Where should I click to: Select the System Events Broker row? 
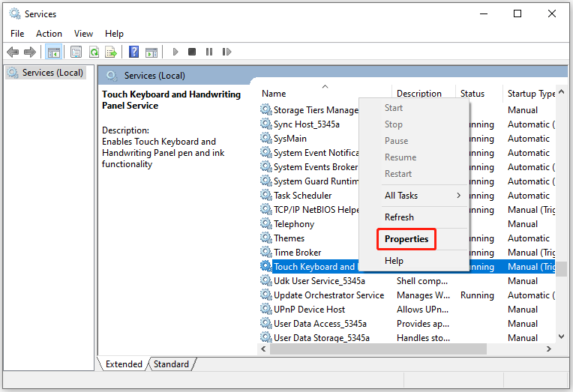[408, 166]
